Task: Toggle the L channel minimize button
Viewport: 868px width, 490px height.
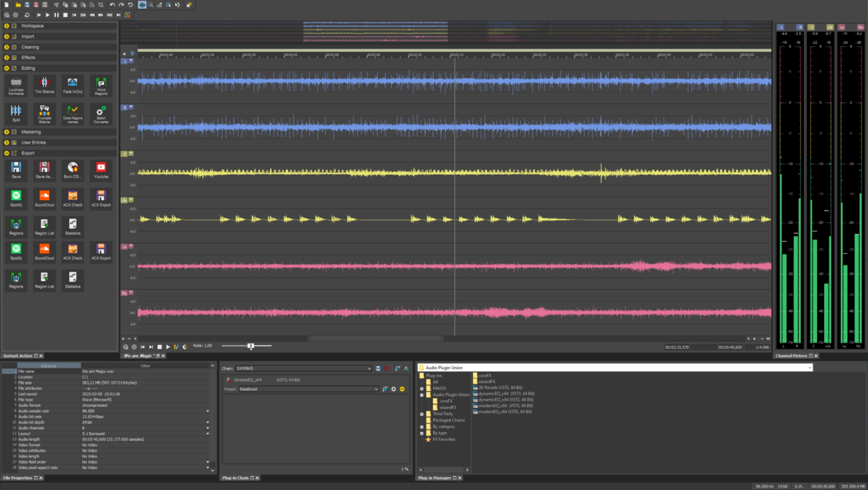Action: click(131, 61)
